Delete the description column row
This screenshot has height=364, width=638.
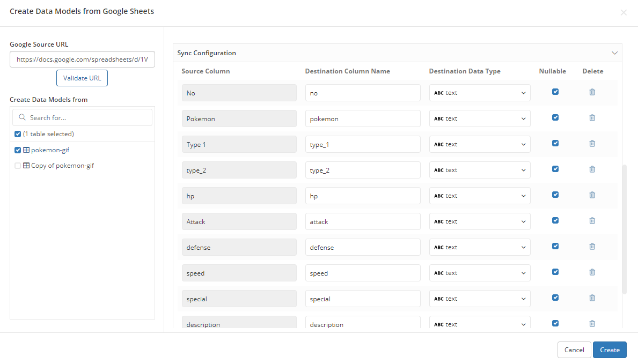point(592,324)
